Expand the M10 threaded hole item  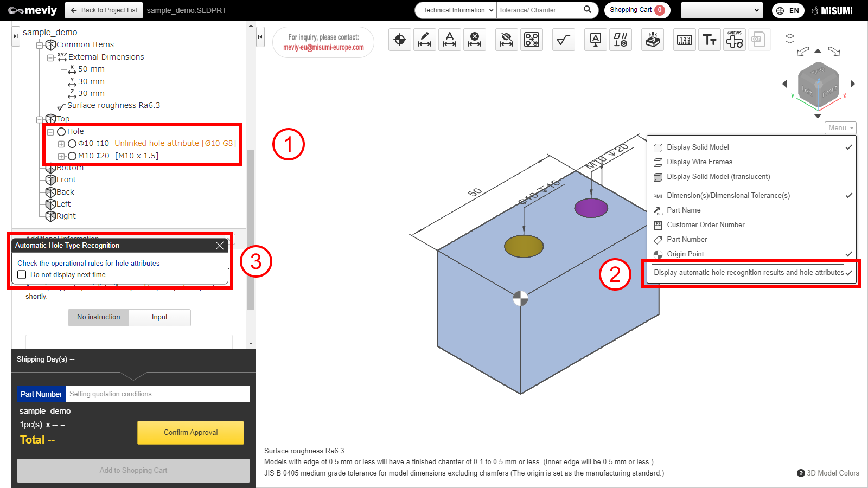pos(61,156)
